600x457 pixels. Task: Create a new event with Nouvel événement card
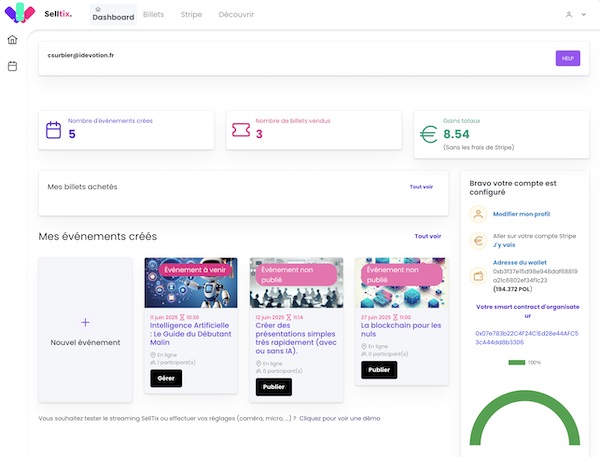tap(85, 331)
